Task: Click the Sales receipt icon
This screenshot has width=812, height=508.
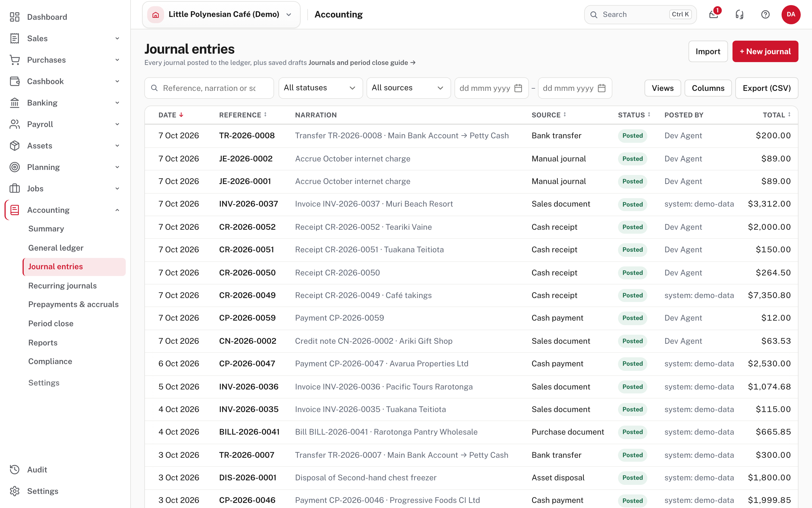Action: [14, 38]
